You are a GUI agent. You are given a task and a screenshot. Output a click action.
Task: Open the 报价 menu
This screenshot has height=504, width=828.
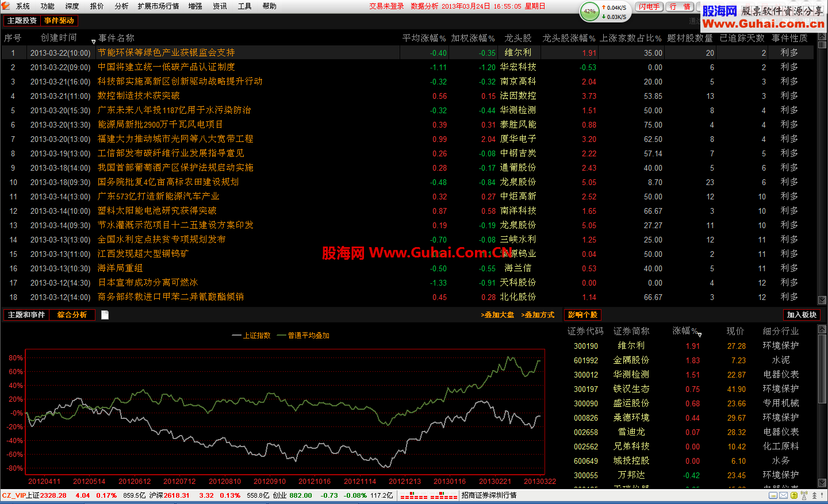coord(97,6)
